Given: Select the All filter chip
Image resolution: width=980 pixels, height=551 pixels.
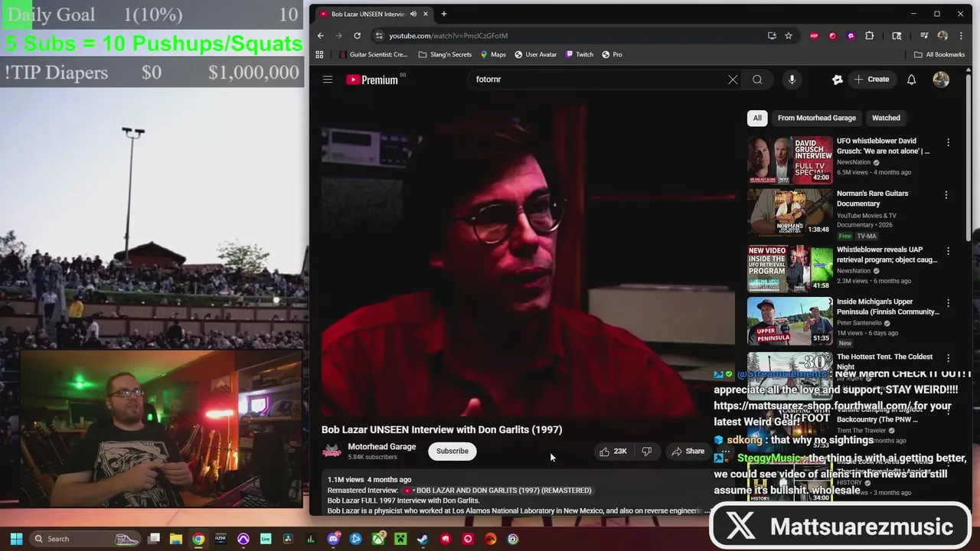Looking at the screenshot, I should pyautogui.click(x=757, y=118).
